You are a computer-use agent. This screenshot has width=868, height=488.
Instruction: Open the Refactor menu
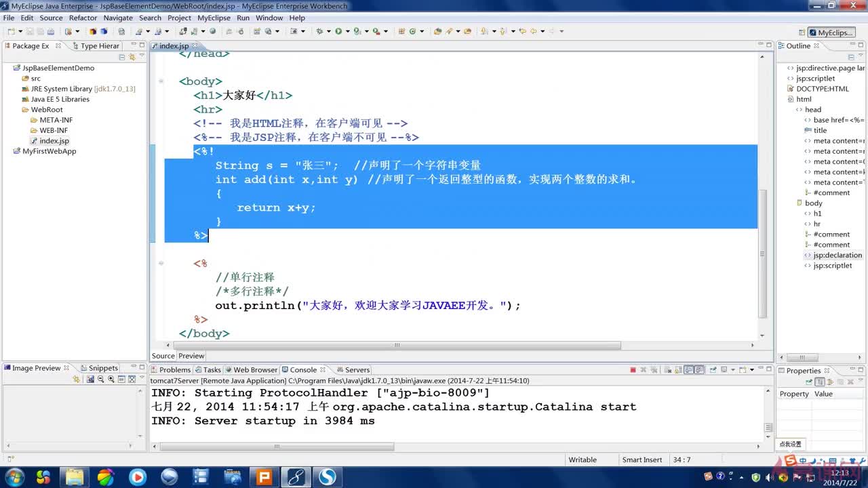[x=83, y=18]
